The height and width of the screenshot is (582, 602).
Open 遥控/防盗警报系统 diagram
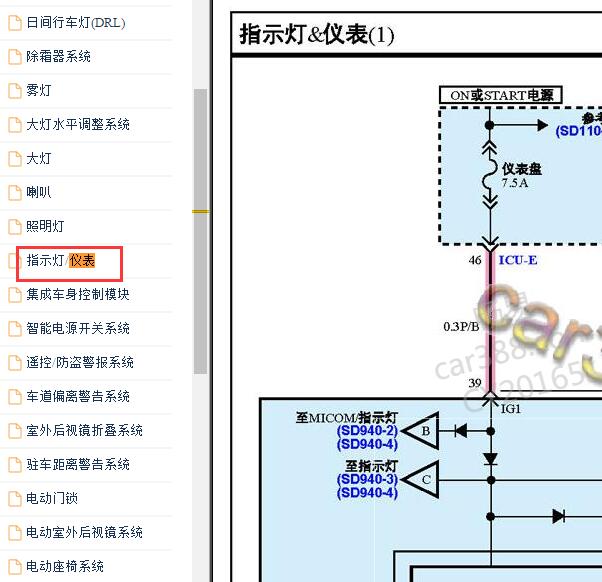(x=80, y=362)
